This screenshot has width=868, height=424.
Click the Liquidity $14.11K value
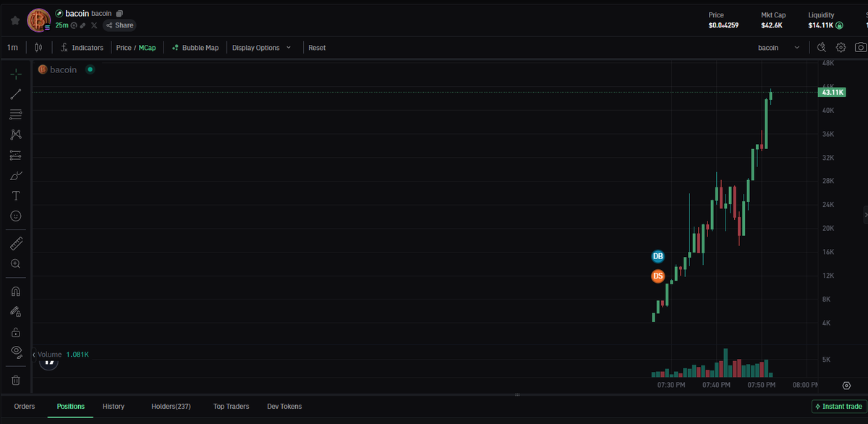821,25
